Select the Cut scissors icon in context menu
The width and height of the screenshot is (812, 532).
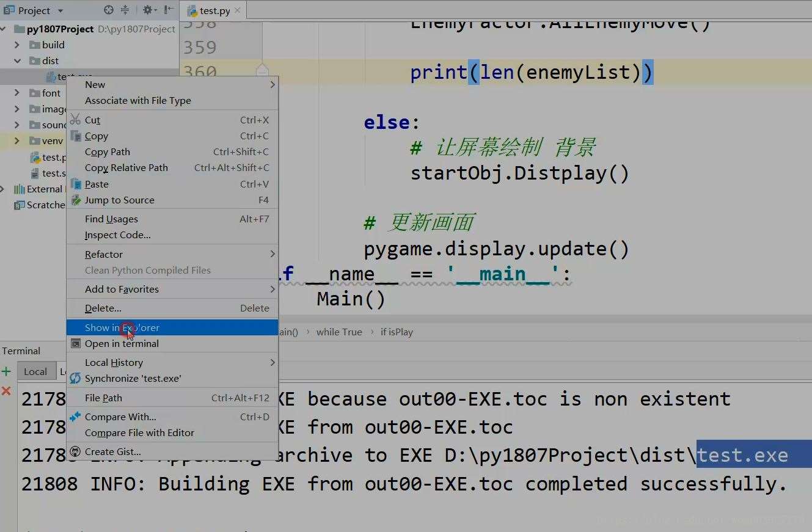77,120
